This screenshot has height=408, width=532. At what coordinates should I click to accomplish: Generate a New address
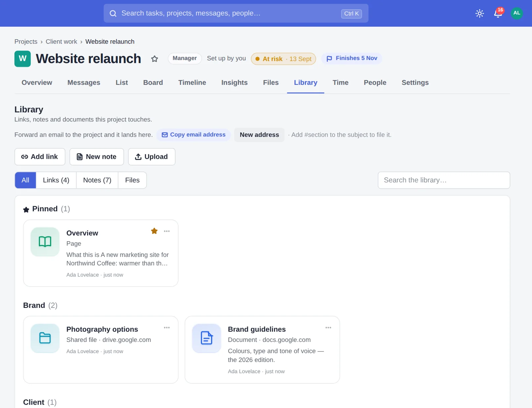(259, 135)
